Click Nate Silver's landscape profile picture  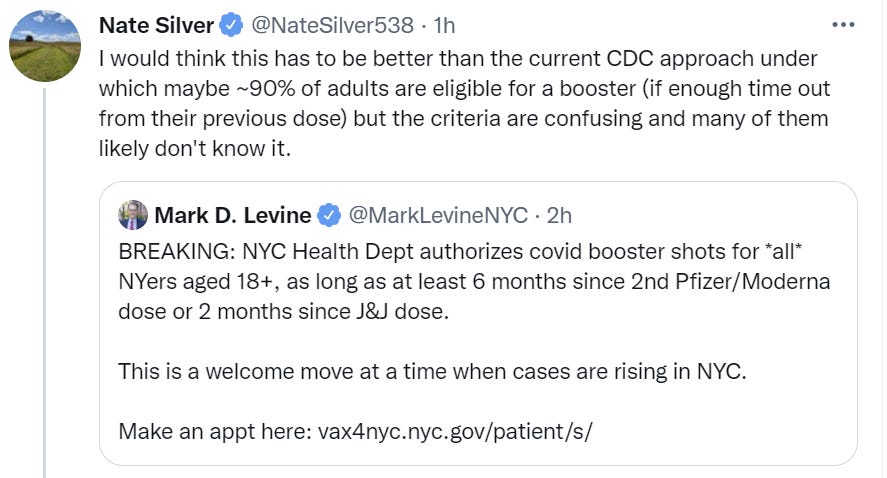pyautogui.click(x=45, y=46)
